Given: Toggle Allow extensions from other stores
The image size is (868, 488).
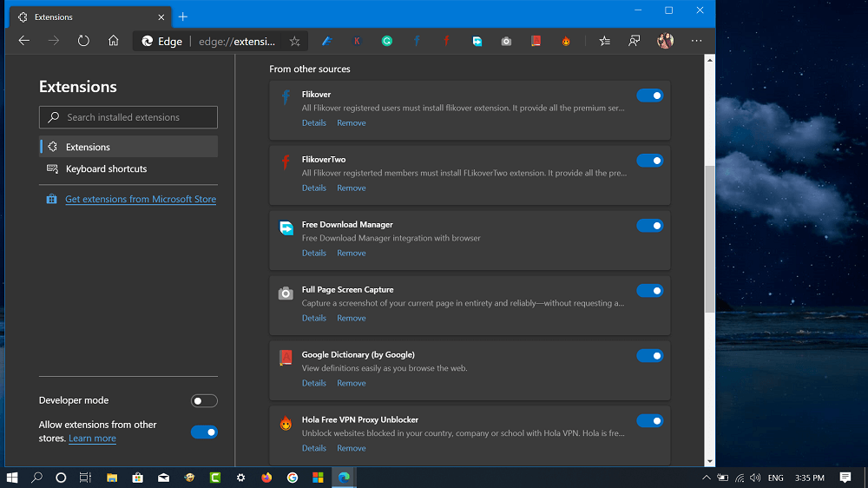Looking at the screenshot, I should (x=204, y=432).
